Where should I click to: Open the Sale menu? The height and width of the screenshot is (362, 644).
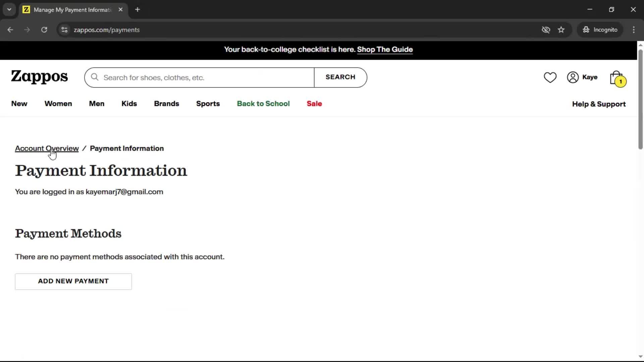314,104
